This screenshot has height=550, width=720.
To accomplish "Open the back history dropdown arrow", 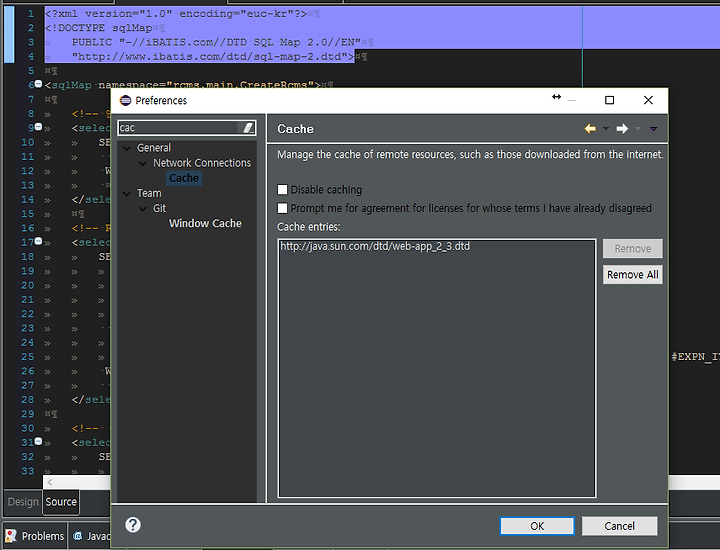I will (x=606, y=129).
